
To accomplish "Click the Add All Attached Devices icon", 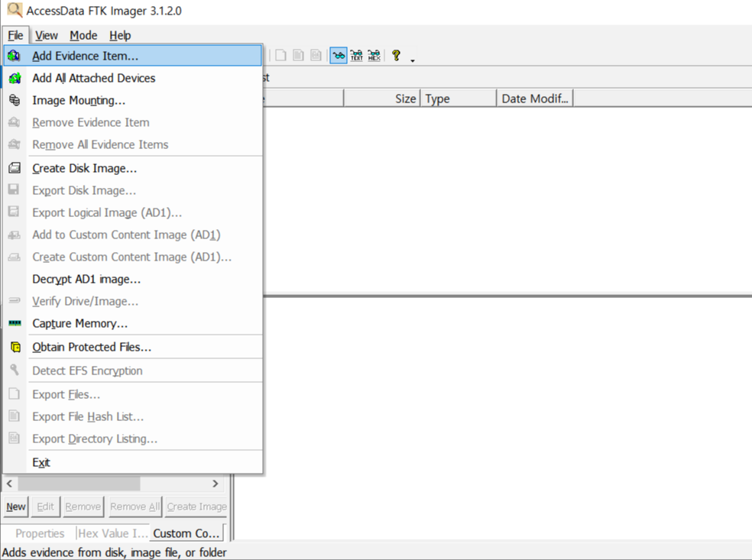I will coord(15,78).
